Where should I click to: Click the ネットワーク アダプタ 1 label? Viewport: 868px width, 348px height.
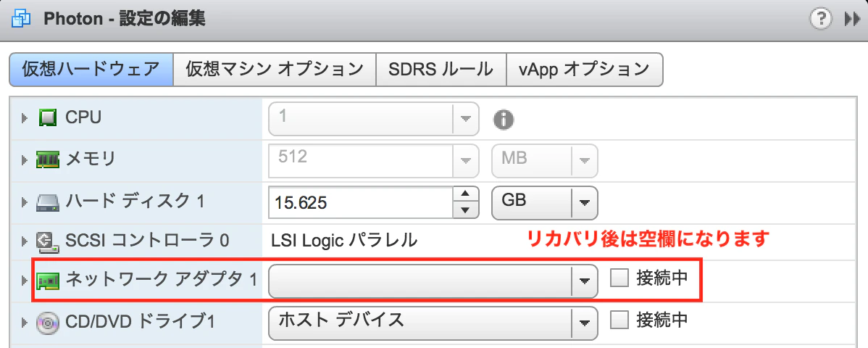(x=162, y=279)
